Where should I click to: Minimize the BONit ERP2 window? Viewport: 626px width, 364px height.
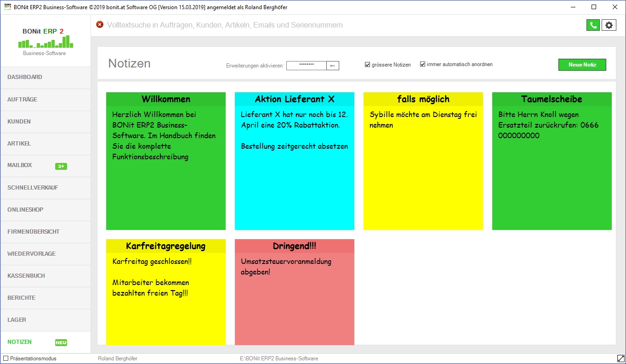coord(573,7)
